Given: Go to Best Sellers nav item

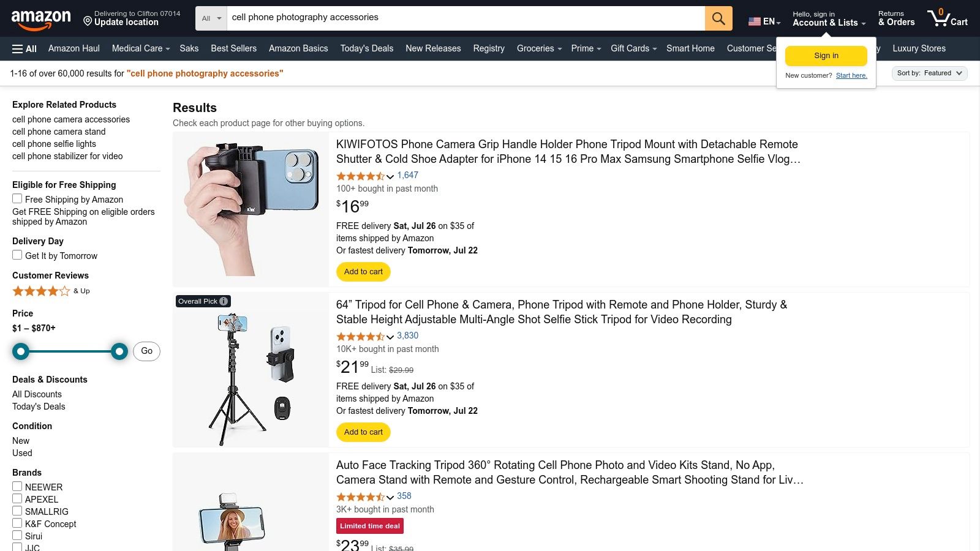Looking at the screenshot, I should (x=233, y=48).
